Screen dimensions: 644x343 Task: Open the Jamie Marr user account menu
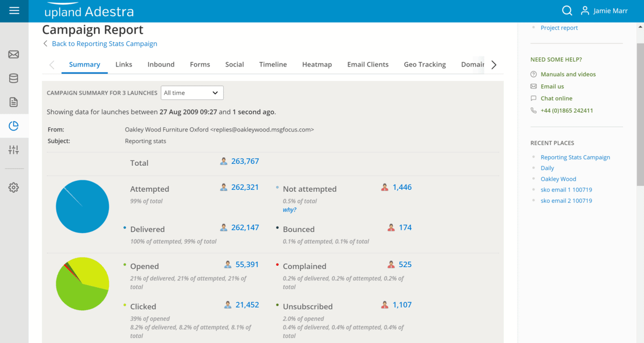click(604, 11)
